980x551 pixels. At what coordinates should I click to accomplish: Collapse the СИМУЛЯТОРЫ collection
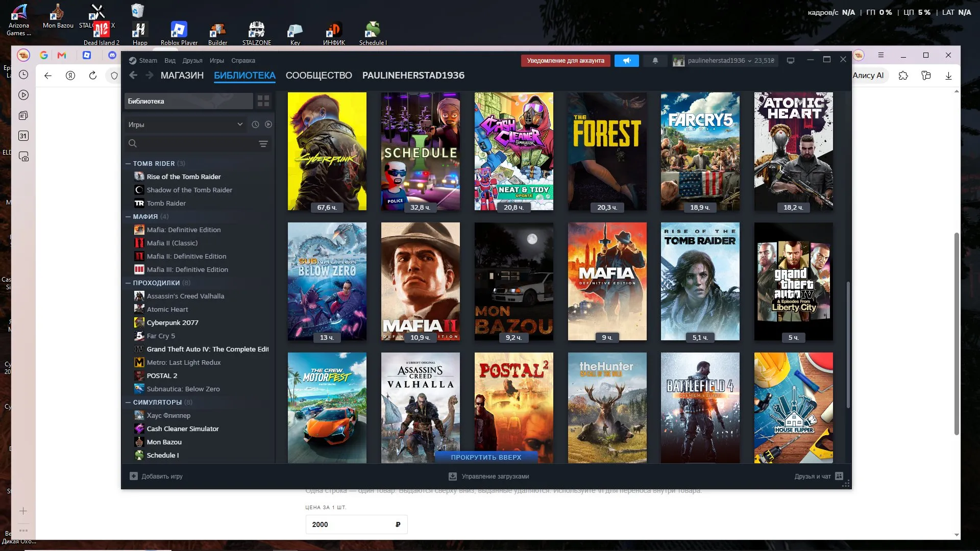pos(128,403)
